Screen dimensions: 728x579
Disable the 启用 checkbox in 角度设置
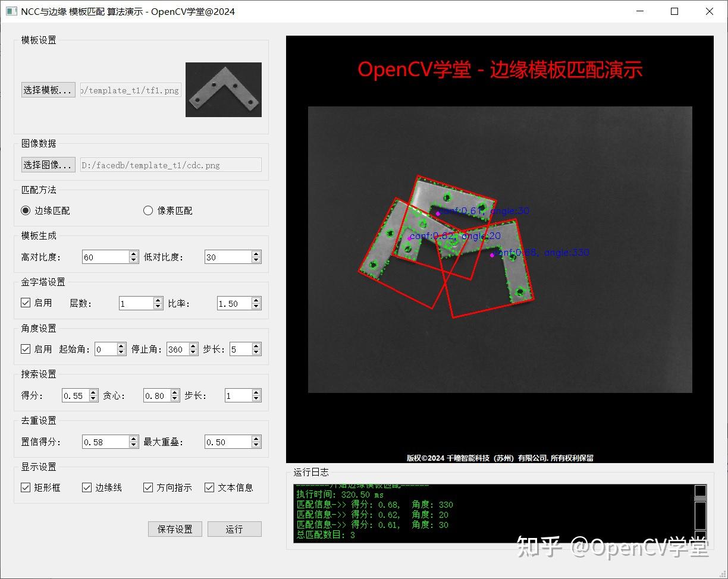24,349
